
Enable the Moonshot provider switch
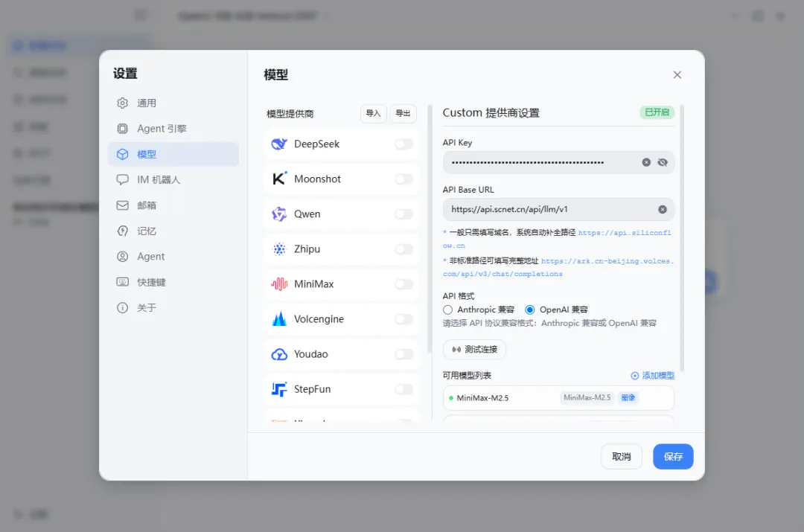pyautogui.click(x=404, y=179)
